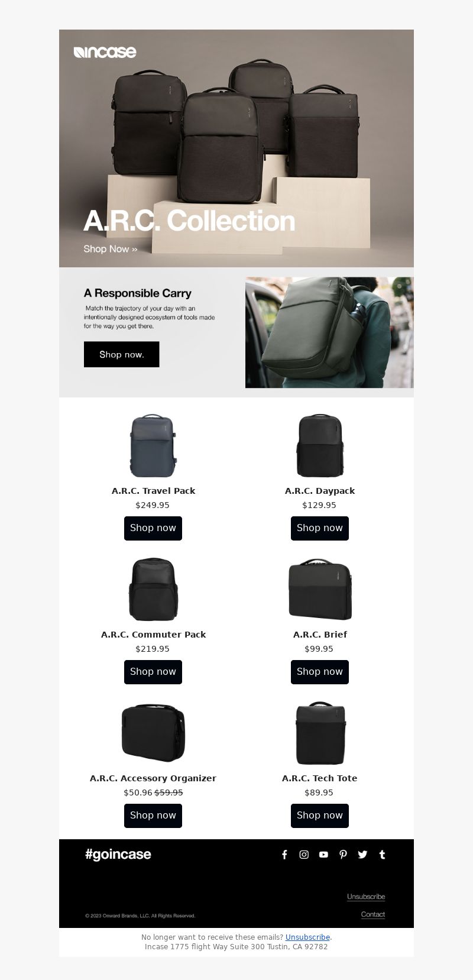
Task: Shop now for A.R.C. Brief
Action: [320, 672]
